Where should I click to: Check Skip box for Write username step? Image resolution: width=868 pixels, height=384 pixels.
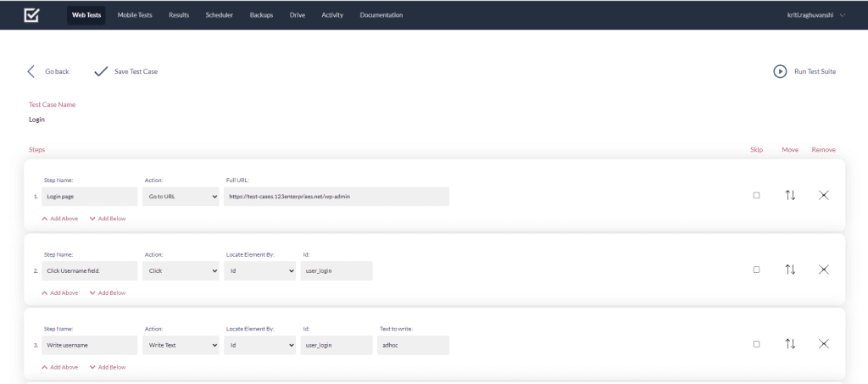(756, 344)
